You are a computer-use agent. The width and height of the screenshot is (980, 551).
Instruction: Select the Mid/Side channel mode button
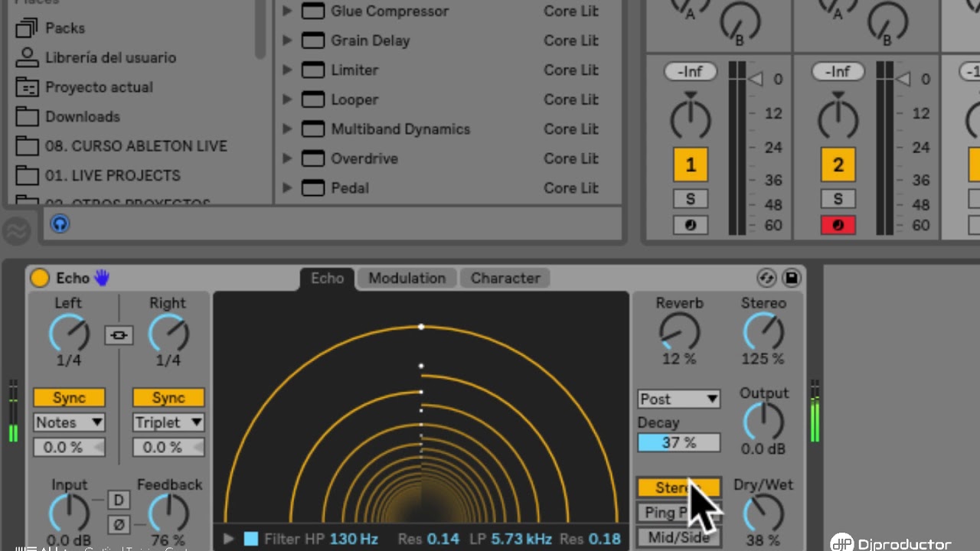679,537
